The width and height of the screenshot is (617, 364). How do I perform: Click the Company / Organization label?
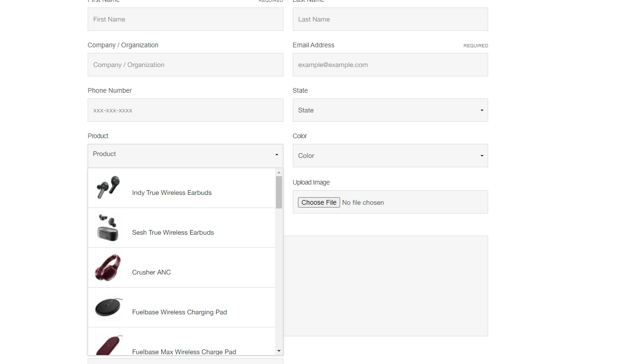(123, 45)
